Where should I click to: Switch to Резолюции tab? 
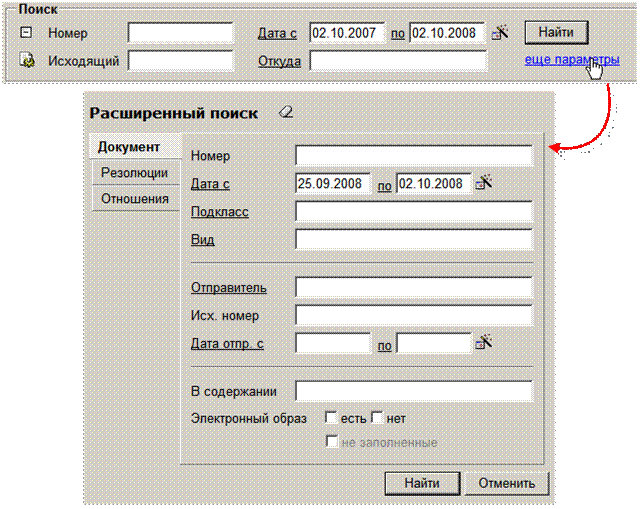click(135, 173)
